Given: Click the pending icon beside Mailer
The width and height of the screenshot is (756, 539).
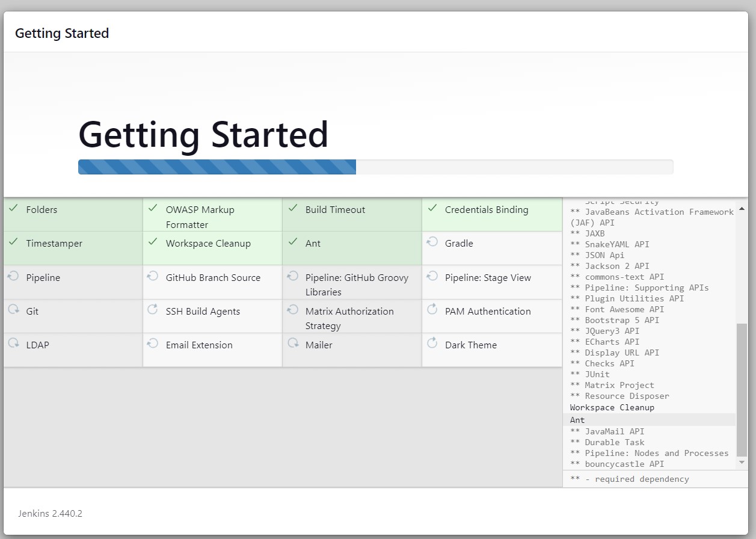Looking at the screenshot, I should tap(292, 343).
